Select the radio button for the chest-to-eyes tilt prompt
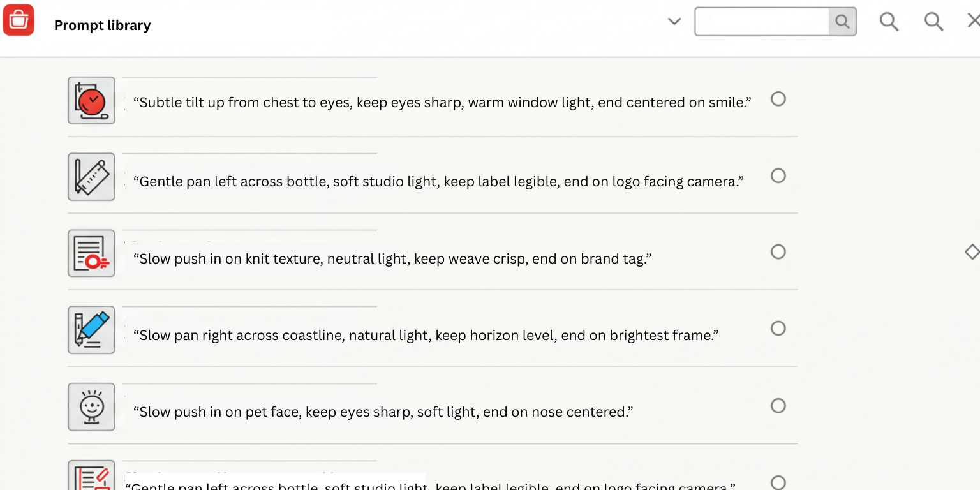Screen dimensions: 980x490 778,99
